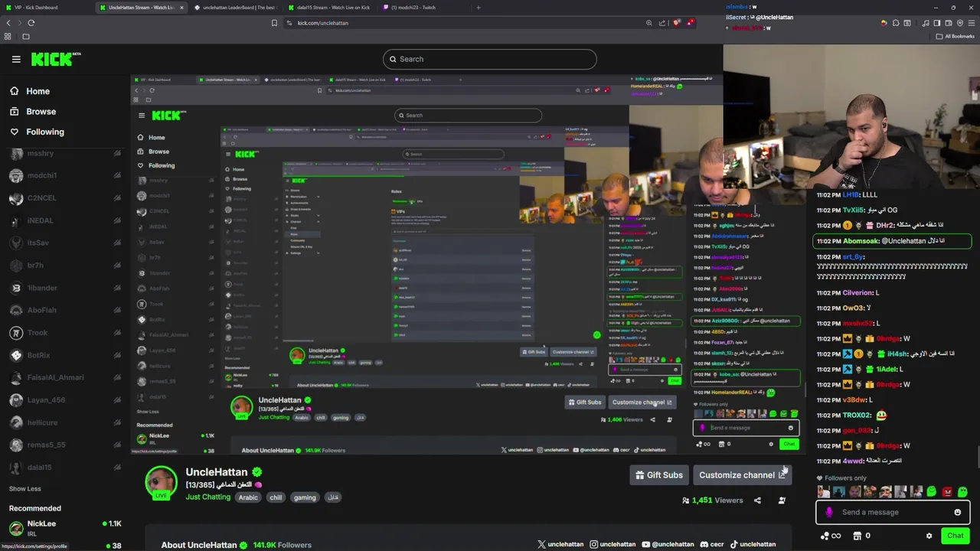Switch to unclehattan LeaderBoard tab
Screen dimensions: 980x551
(x=234, y=8)
